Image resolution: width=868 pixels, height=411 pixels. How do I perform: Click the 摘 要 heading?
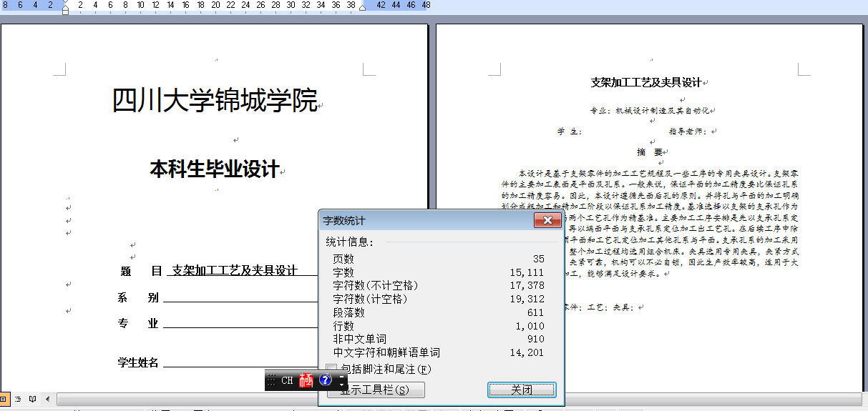click(x=650, y=152)
